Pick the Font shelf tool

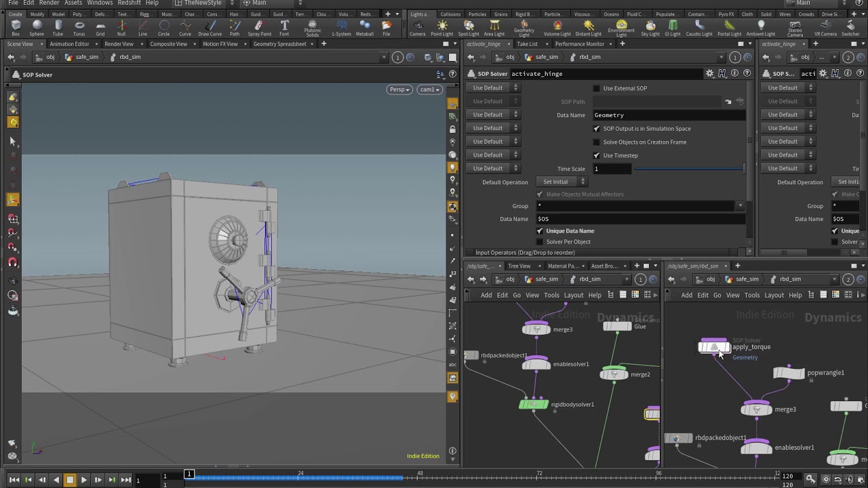[284, 28]
